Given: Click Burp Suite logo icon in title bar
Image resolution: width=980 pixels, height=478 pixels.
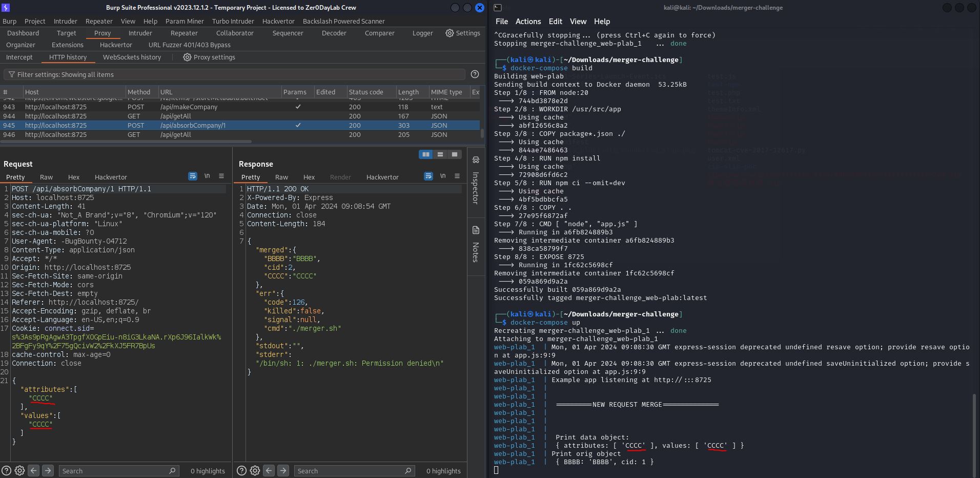Looking at the screenshot, I should pyautogui.click(x=6, y=8).
